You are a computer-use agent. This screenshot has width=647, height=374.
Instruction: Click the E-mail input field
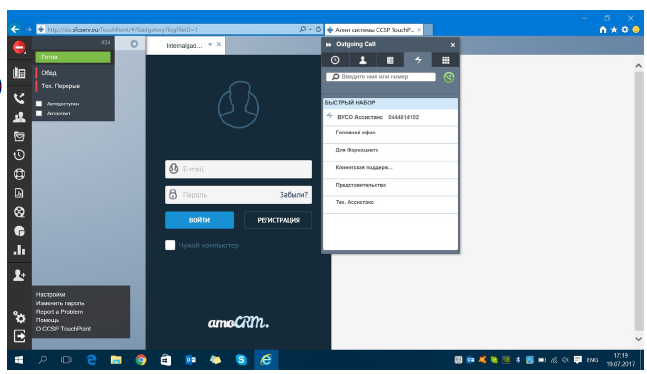[x=238, y=169]
